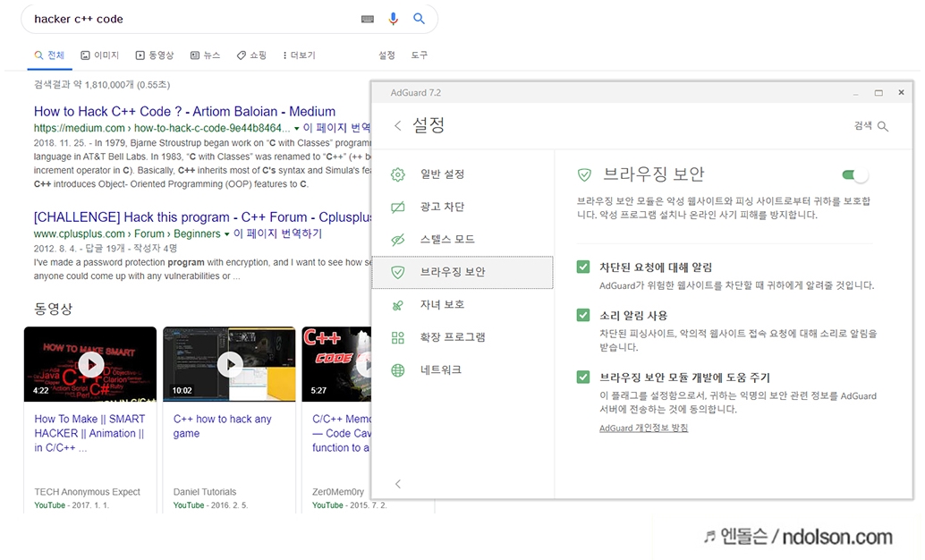Uncheck 소리 알림 사용 checkbox

pos(583,315)
